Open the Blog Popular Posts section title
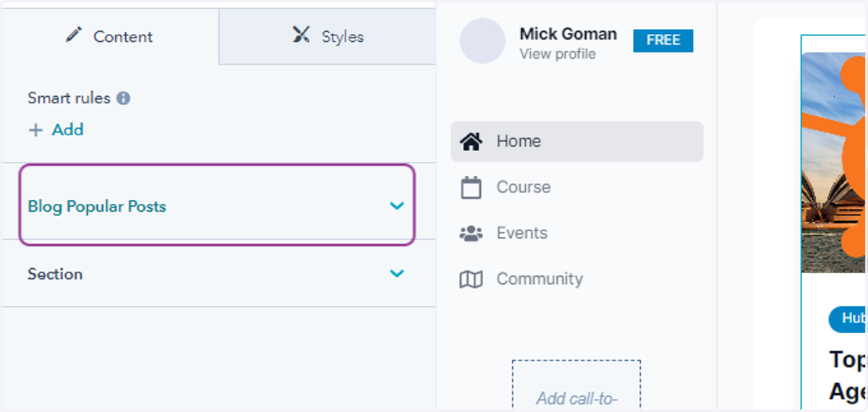This screenshot has height=412, width=868. tap(97, 207)
